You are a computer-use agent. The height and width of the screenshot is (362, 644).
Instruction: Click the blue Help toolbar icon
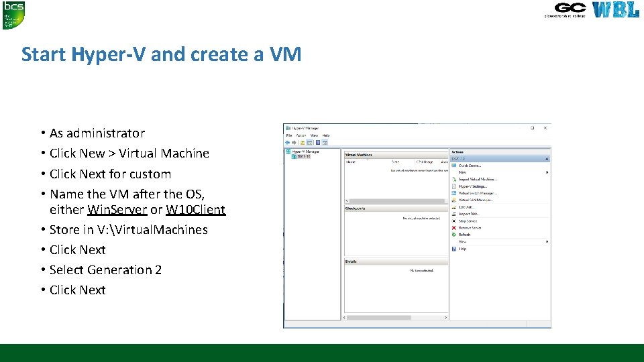click(318, 142)
